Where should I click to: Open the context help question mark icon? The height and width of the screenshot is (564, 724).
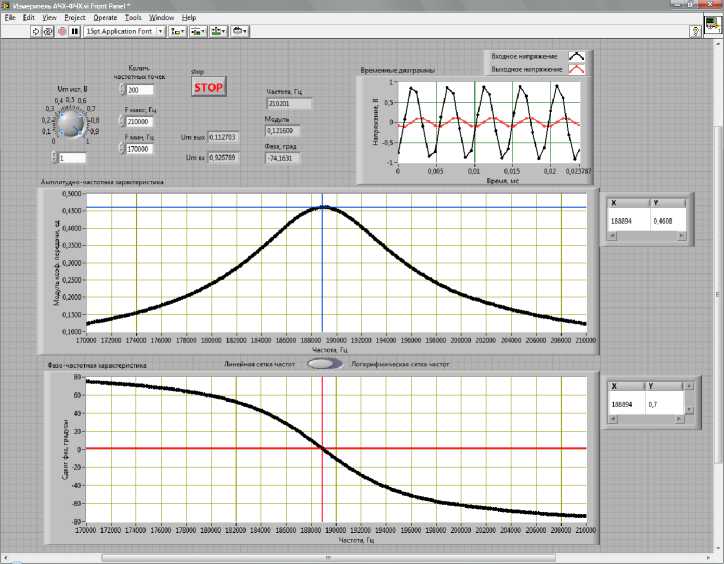(x=694, y=32)
